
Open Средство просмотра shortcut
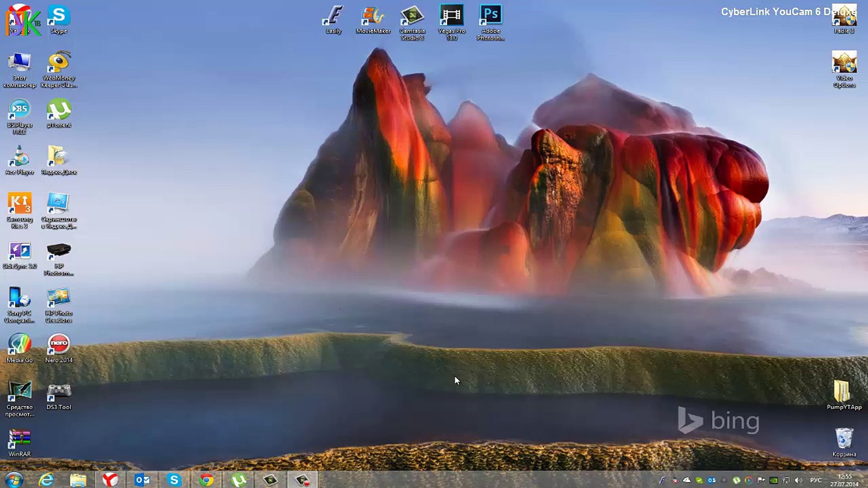click(x=19, y=399)
